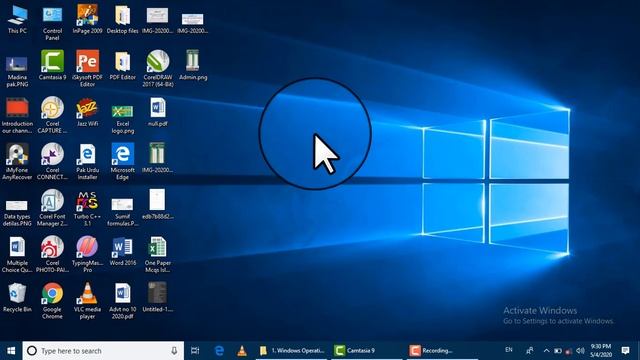Viewport: 640px width, 360px height.
Task: Open the volume speaker tray icon
Action: (580, 351)
